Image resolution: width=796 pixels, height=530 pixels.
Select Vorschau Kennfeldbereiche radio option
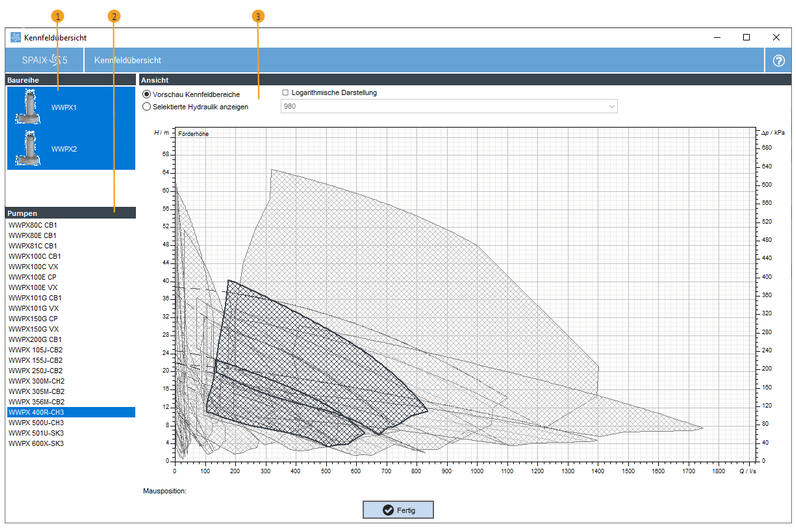pyautogui.click(x=147, y=94)
